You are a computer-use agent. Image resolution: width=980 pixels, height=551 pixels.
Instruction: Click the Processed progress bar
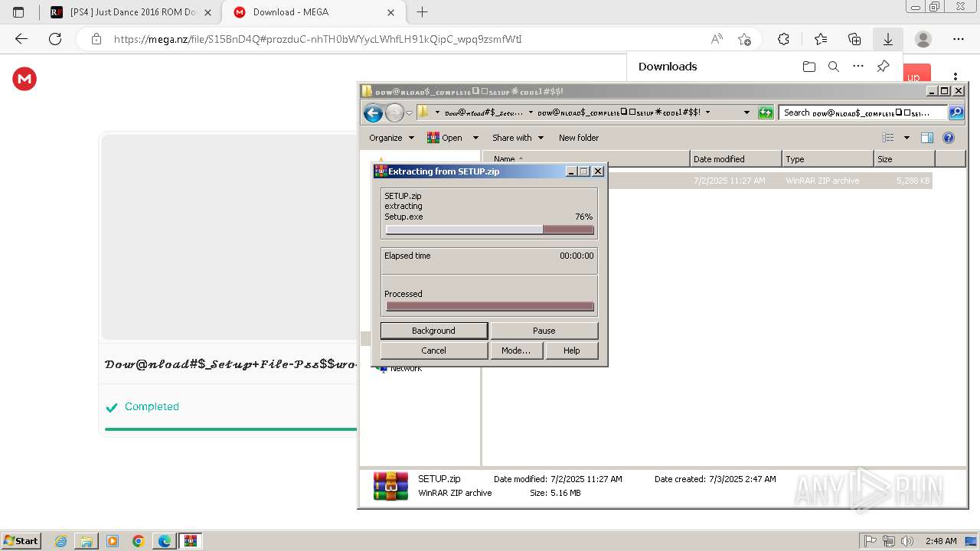[x=489, y=306]
